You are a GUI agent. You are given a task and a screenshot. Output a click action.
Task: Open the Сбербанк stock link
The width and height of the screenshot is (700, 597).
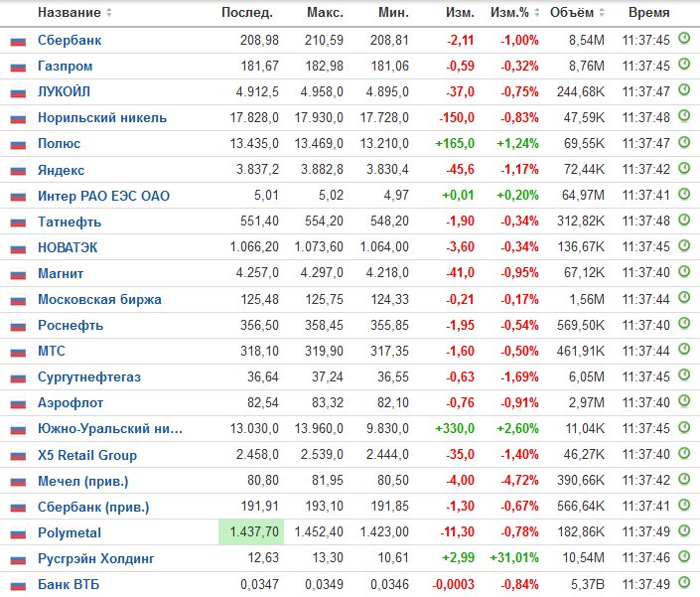click(70, 40)
